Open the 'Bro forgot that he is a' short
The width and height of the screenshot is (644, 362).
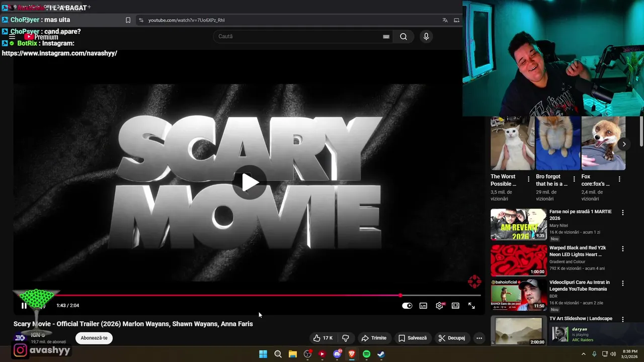click(x=558, y=143)
